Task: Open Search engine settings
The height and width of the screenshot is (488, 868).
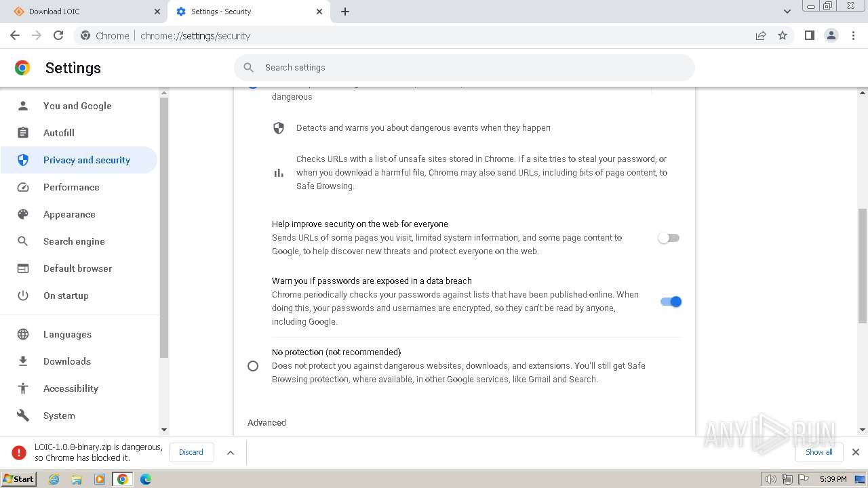Action: click(x=79, y=241)
